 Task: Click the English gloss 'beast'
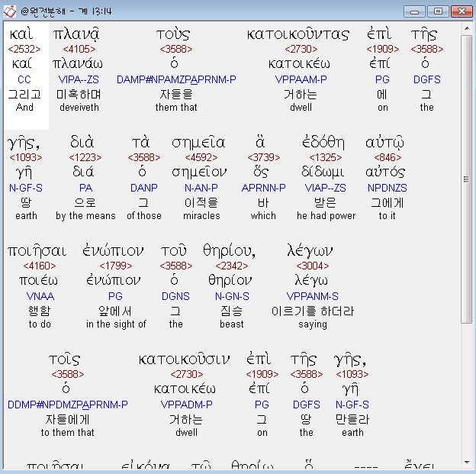[x=232, y=324]
